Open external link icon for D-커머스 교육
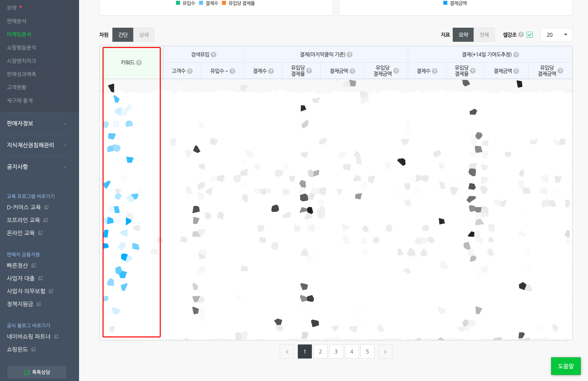The width and height of the screenshot is (588, 381). click(x=46, y=207)
